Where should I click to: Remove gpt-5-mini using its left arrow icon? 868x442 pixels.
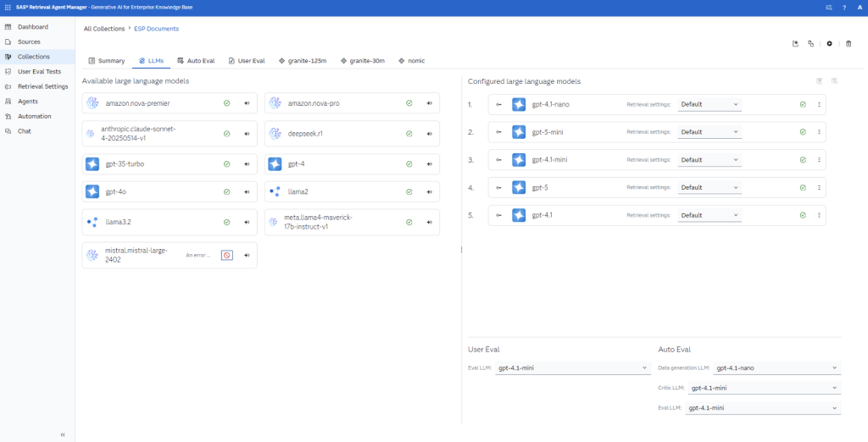[x=498, y=132]
